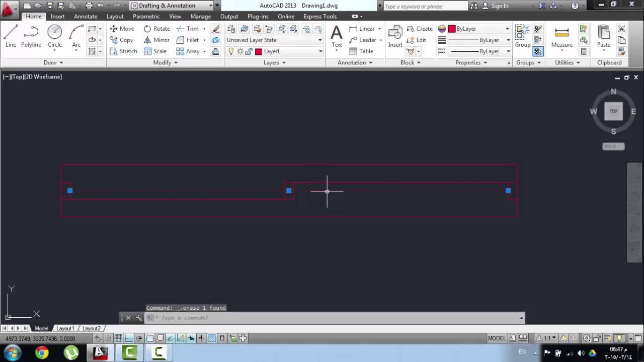
Task: Open Google Chrome from the taskbar
Action: pos(42,353)
